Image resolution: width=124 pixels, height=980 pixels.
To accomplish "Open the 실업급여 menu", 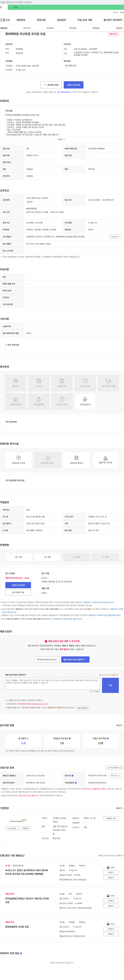I will tap(61, 20).
